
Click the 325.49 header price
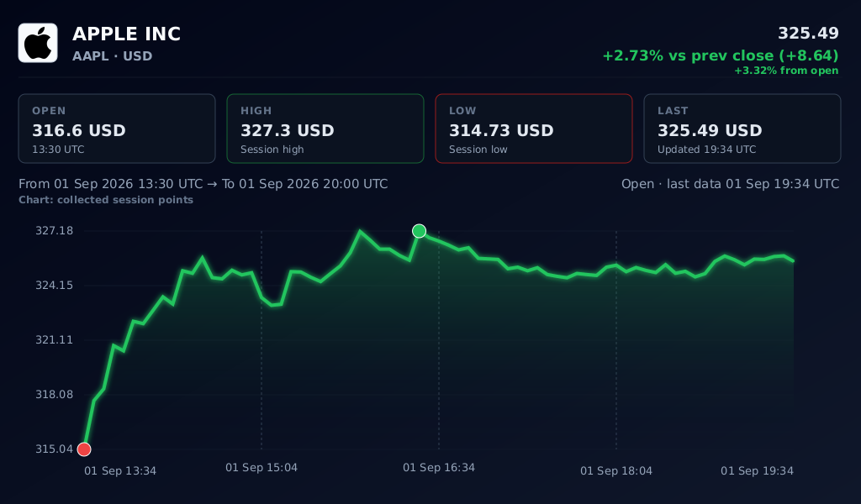pos(808,34)
